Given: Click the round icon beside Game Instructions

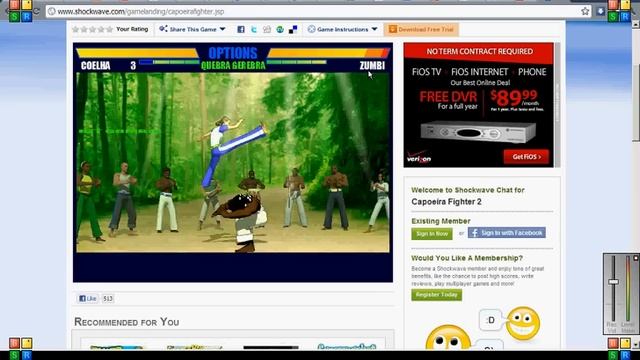Looking at the screenshot, I should click(x=311, y=29).
